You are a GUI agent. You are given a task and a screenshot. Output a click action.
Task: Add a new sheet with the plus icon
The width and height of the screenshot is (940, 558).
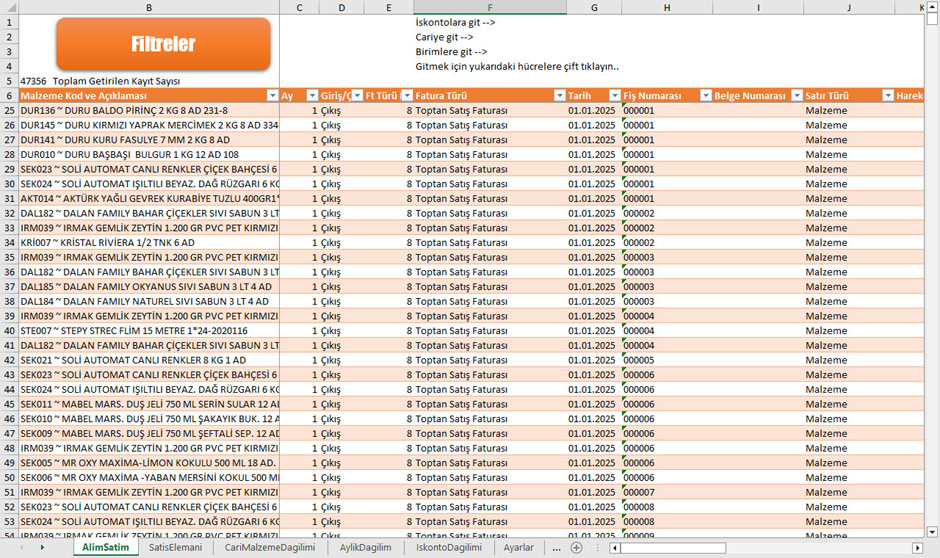click(x=576, y=548)
